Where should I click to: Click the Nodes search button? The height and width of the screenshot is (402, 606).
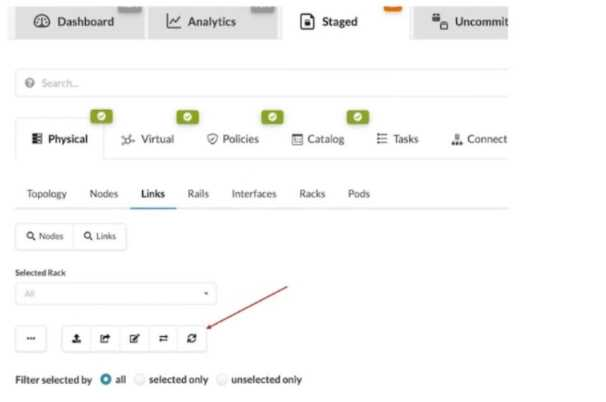pyautogui.click(x=44, y=236)
